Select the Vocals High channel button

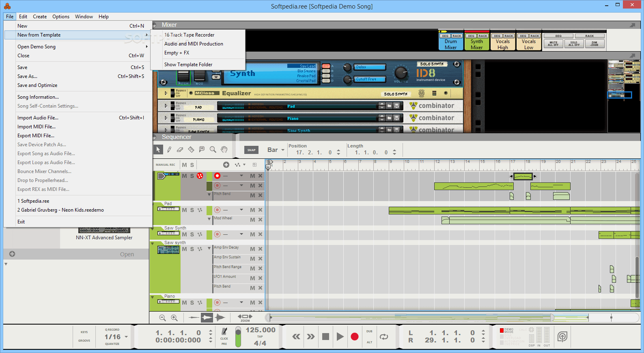click(x=503, y=44)
